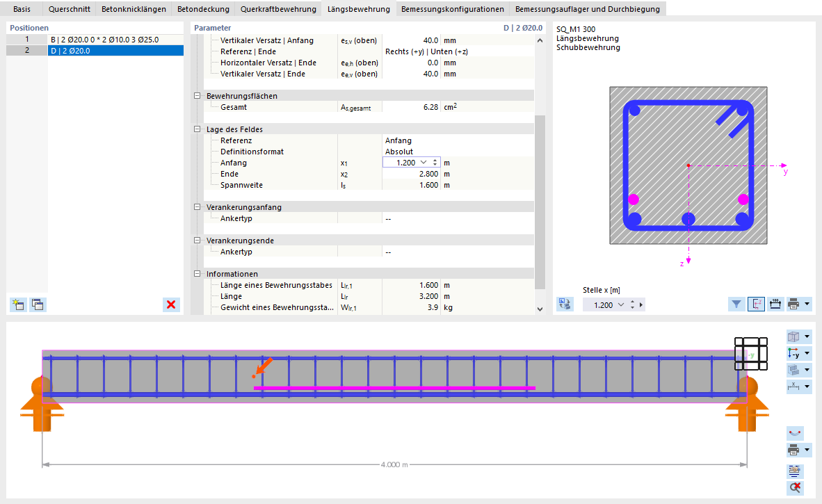The height and width of the screenshot is (504, 822).
Task: Copy the selected reinforcement position
Action: click(38, 305)
